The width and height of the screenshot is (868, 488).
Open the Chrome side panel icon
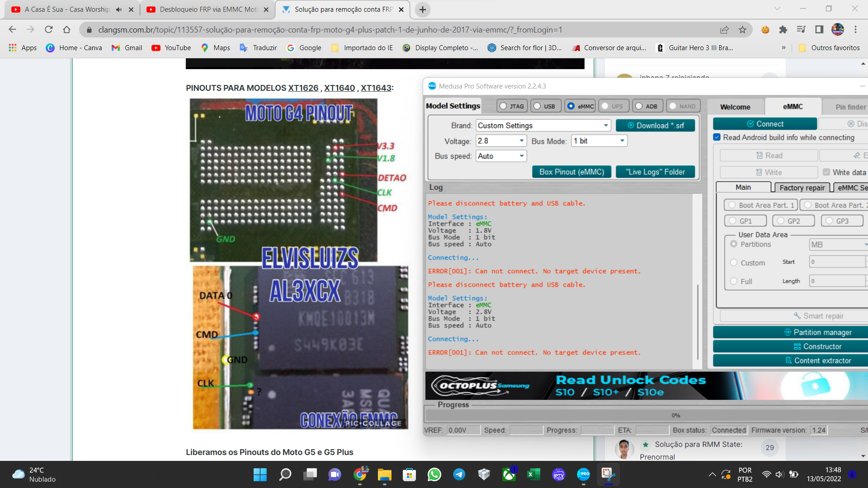[819, 30]
